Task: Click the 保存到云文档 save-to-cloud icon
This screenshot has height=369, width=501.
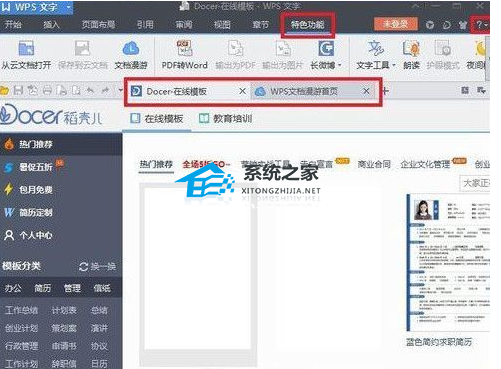Action: 82,48
